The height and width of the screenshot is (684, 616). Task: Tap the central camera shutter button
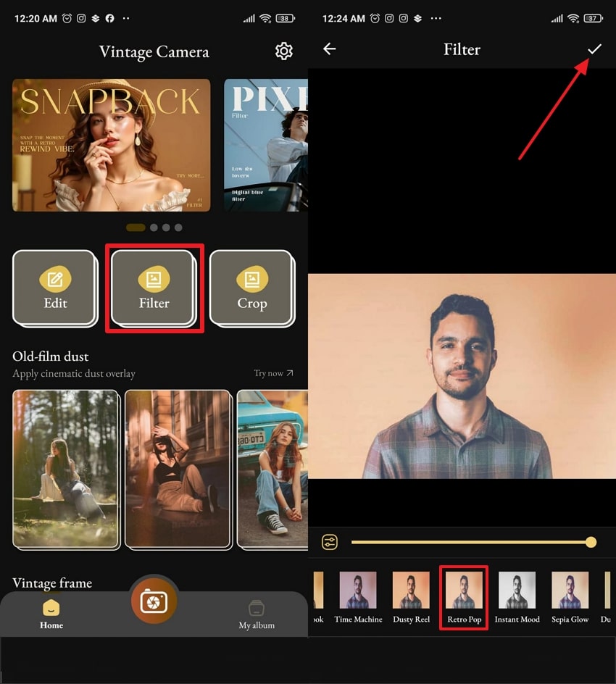[154, 601]
